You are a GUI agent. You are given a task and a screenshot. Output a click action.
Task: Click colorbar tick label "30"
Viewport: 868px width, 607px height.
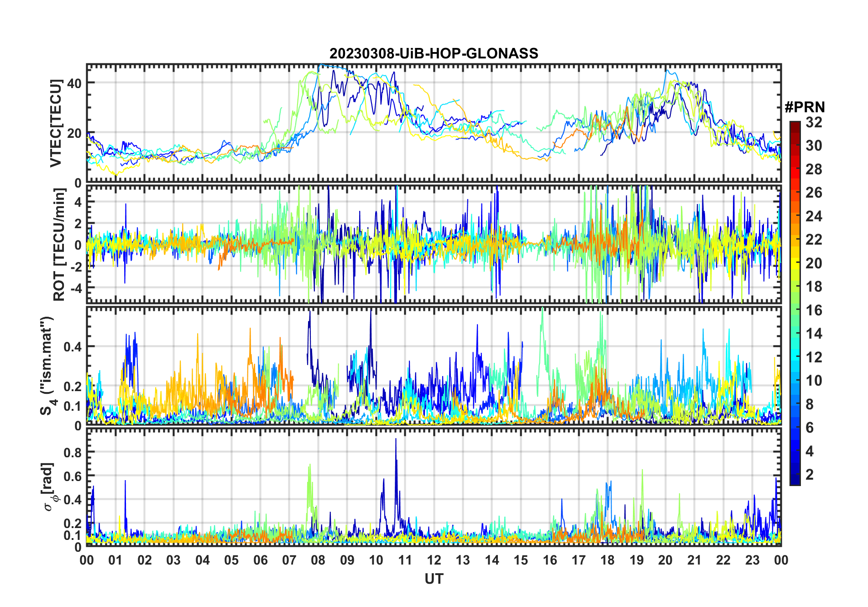pos(814,146)
